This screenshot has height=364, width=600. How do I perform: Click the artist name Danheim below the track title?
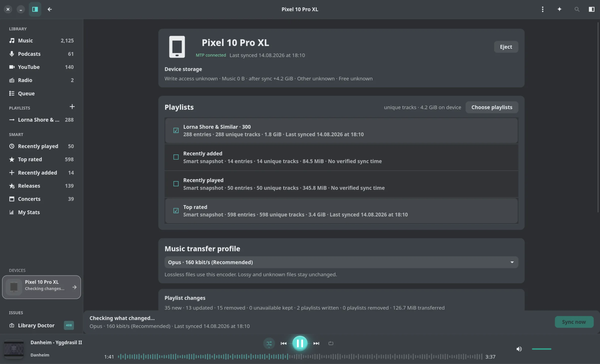coord(40,355)
